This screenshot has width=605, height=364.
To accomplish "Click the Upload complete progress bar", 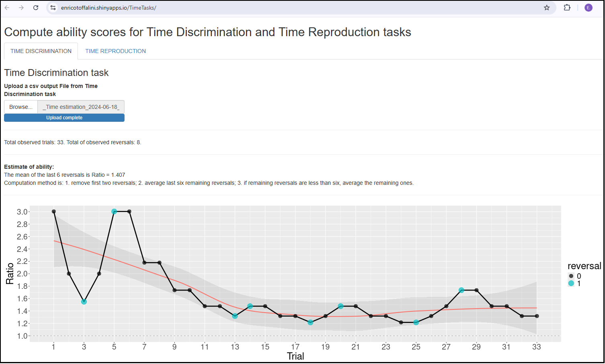I will click(x=64, y=118).
